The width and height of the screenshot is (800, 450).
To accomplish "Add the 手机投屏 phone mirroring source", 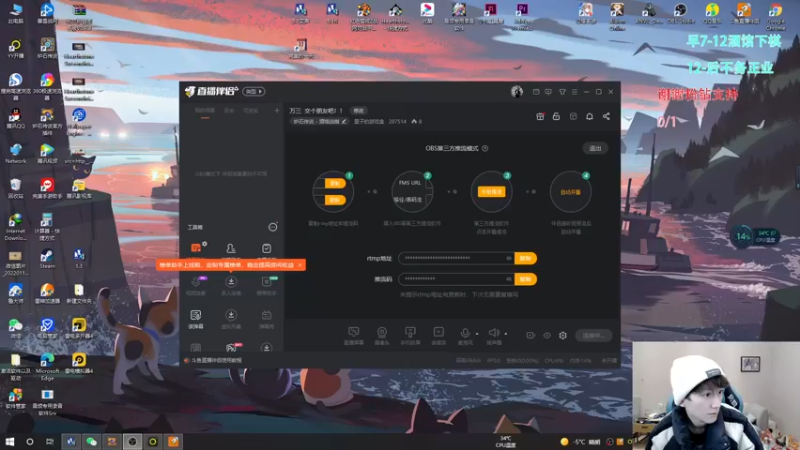I will point(410,336).
